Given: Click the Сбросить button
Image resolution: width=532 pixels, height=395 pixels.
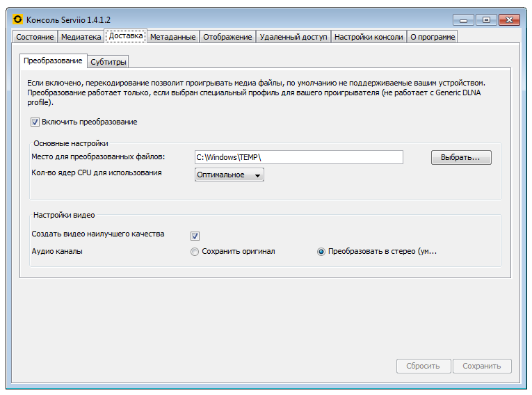Looking at the screenshot, I should coord(424,366).
